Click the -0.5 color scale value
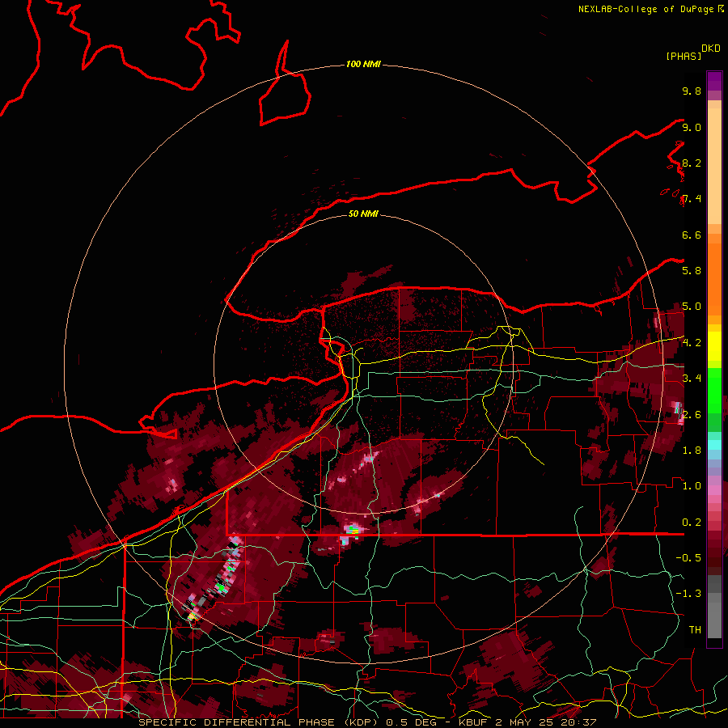This screenshot has width=728, height=728. pyautogui.click(x=688, y=558)
